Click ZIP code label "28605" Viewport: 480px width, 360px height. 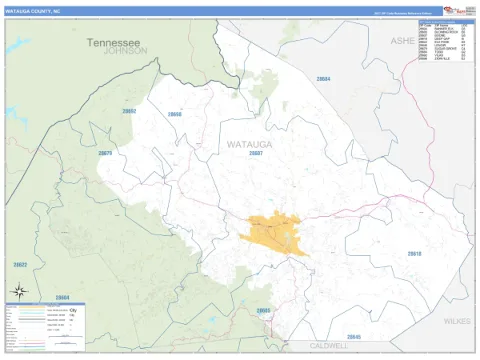click(x=263, y=311)
